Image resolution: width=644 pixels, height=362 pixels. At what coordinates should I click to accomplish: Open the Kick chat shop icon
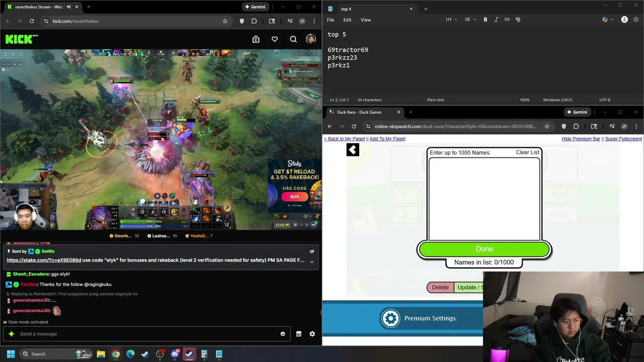pos(299,334)
